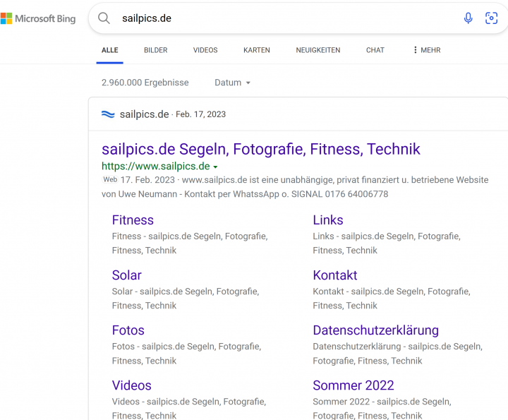Click the description under Links sitelink
This screenshot has width=508, height=420.
click(387, 244)
